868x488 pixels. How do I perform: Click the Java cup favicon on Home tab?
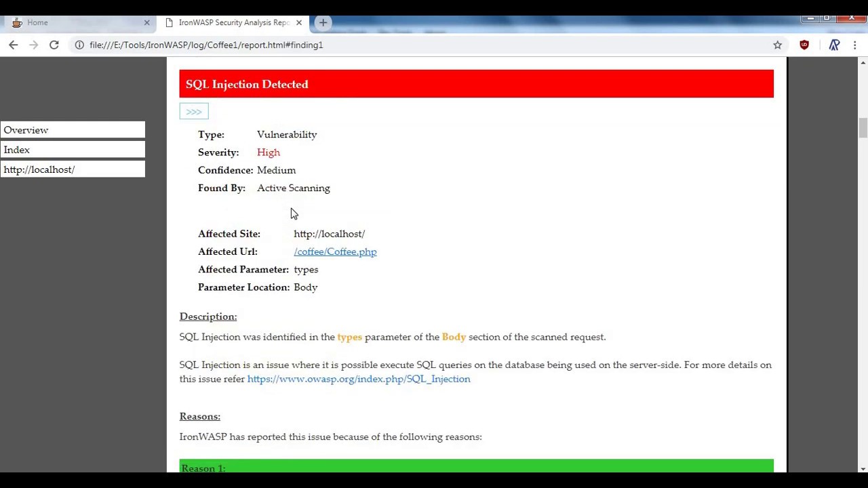pos(17,22)
